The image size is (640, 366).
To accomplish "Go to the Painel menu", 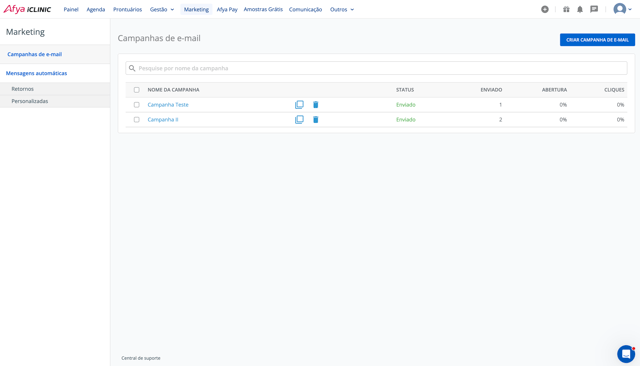I will [x=71, y=9].
